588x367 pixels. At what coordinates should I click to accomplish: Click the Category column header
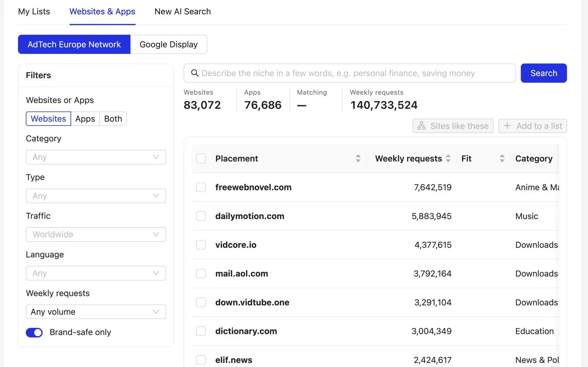pos(534,159)
